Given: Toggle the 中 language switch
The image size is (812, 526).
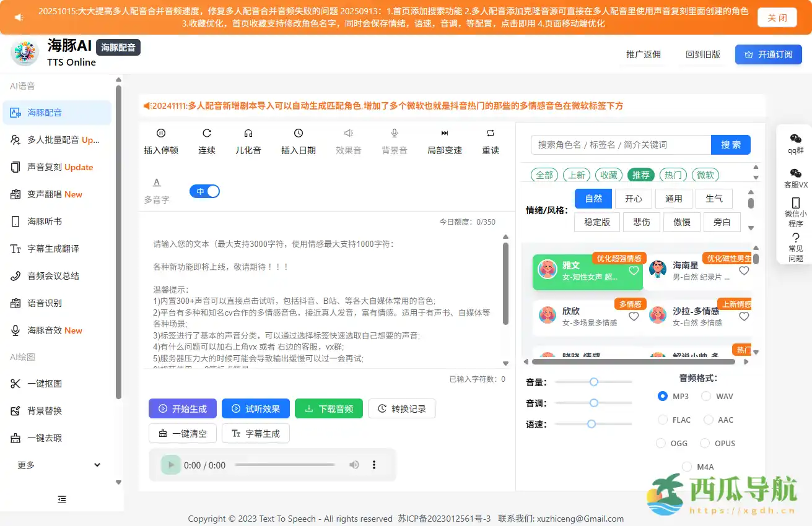Looking at the screenshot, I should pyautogui.click(x=204, y=191).
